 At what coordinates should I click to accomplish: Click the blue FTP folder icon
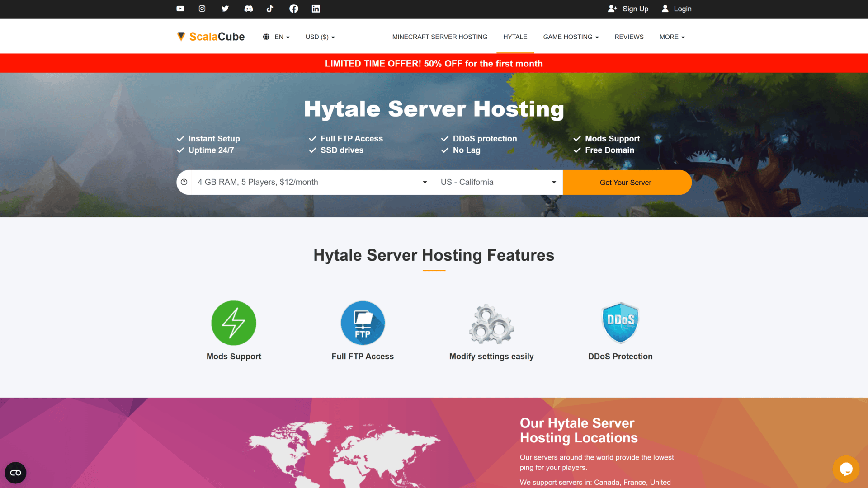(x=363, y=323)
